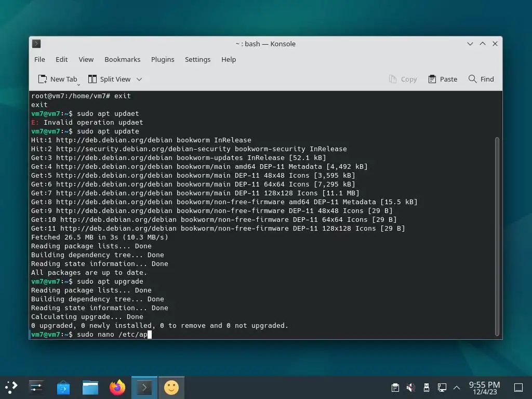The height and width of the screenshot is (399, 532).
Task: Click the muted volume tray icon
Action: point(410,388)
